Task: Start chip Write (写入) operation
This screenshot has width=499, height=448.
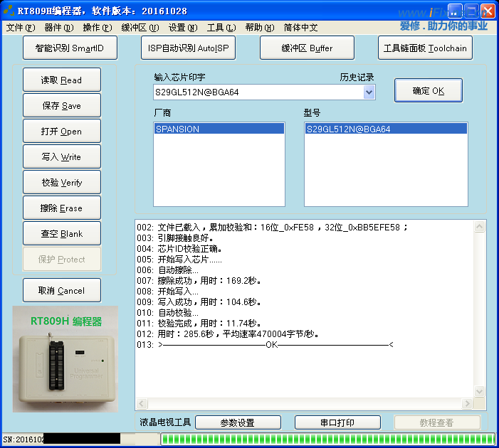Action: coord(62,157)
